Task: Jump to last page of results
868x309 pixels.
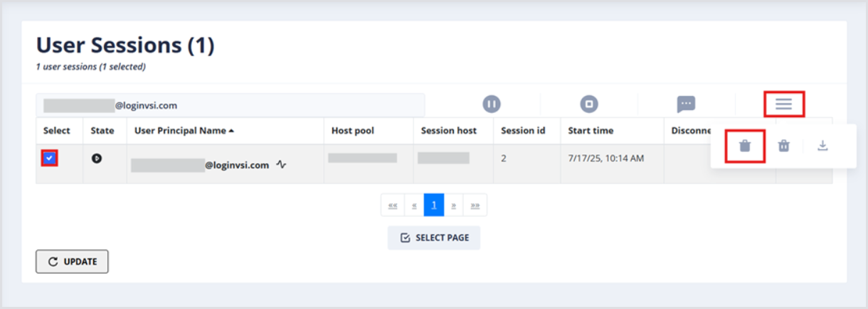Action: pos(475,205)
